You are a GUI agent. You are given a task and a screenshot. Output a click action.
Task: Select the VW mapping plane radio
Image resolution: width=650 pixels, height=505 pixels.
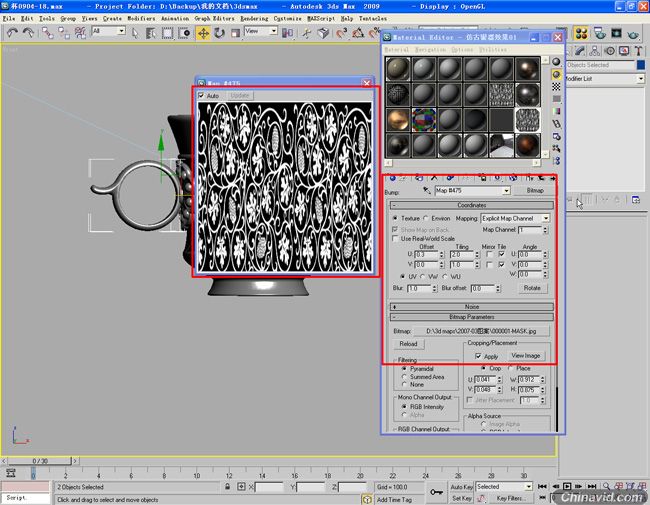point(422,277)
